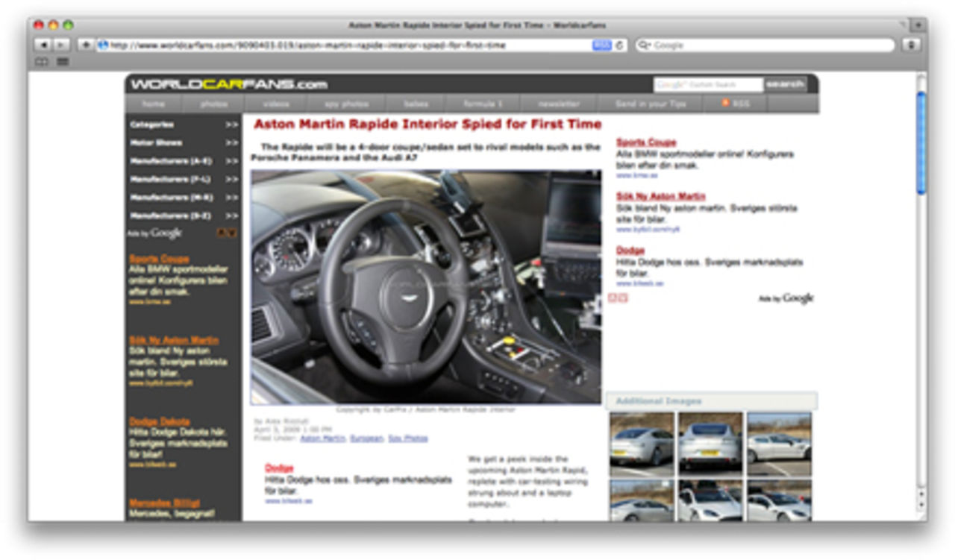Click the site search button
Image resolution: width=955 pixels, height=560 pixels.
pos(785,84)
